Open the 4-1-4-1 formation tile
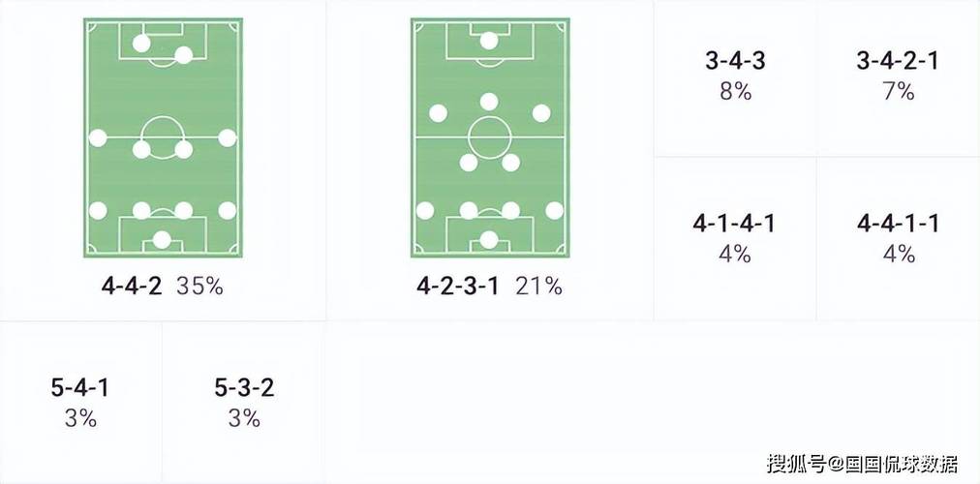 pyautogui.click(x=735, y=238)
